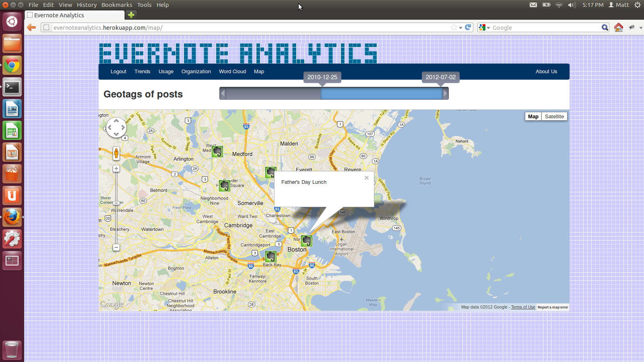Open LibreOffice Calc from the launcher
The image size is (644, 362).
point(12,130)
